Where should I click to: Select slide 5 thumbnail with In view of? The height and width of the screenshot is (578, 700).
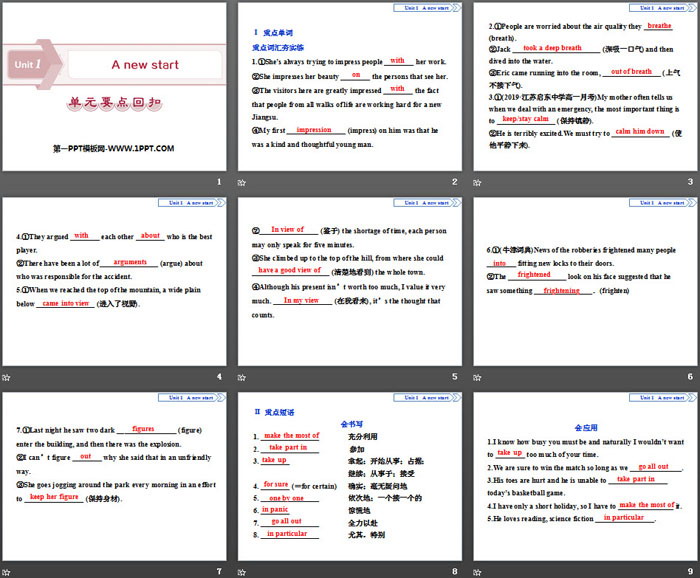coord(350,282)
